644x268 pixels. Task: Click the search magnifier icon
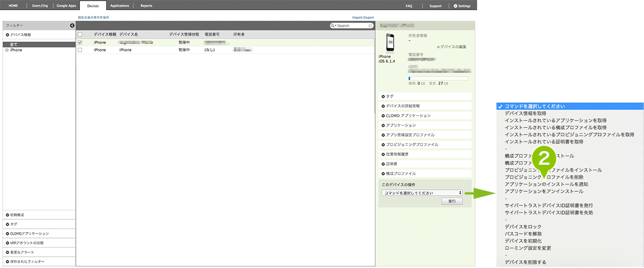click(333, 26)
